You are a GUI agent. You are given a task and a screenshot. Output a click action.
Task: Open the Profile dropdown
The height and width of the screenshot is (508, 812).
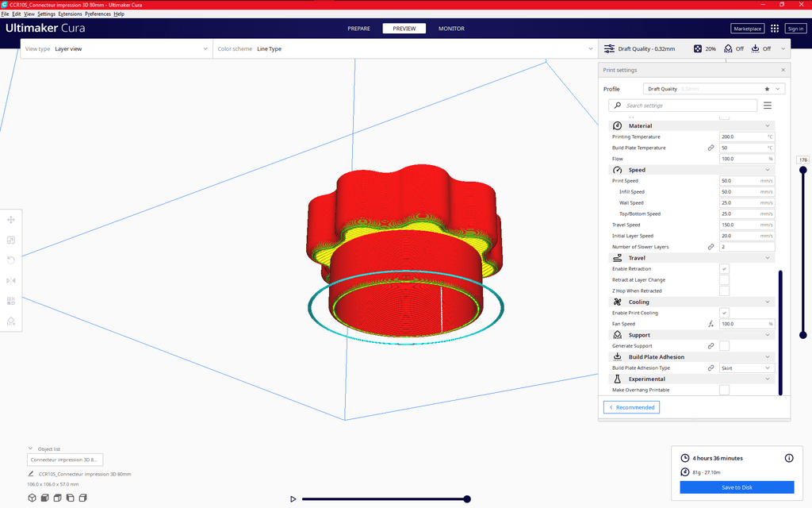(x=714, y=89)
